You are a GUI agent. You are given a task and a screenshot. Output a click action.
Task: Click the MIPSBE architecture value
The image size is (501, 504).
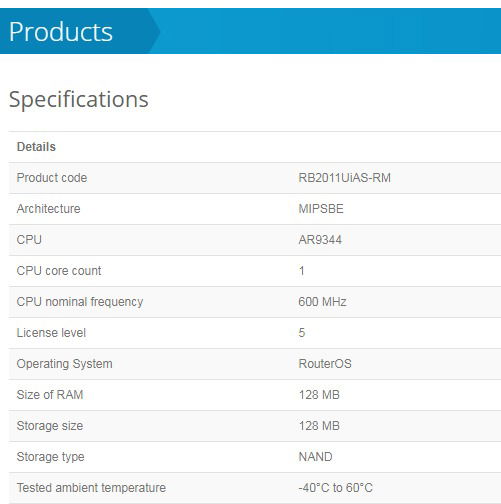pyautogui.click(x=321, y=209)
